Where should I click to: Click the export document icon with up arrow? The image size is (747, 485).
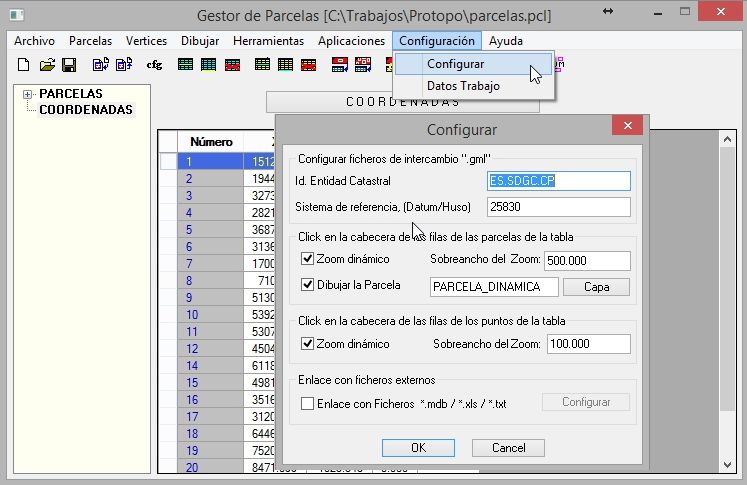tap(124, 64)
